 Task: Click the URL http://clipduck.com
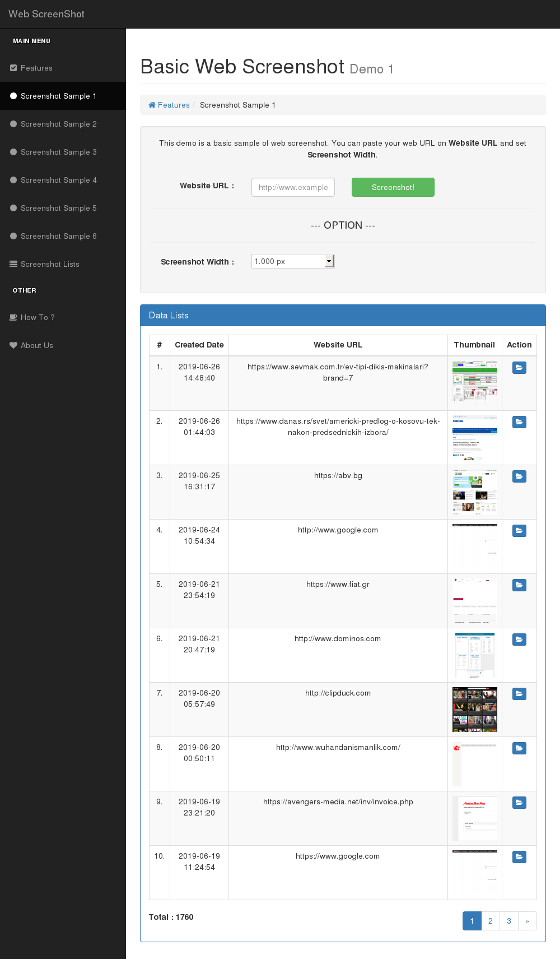[x=338, y=693]
